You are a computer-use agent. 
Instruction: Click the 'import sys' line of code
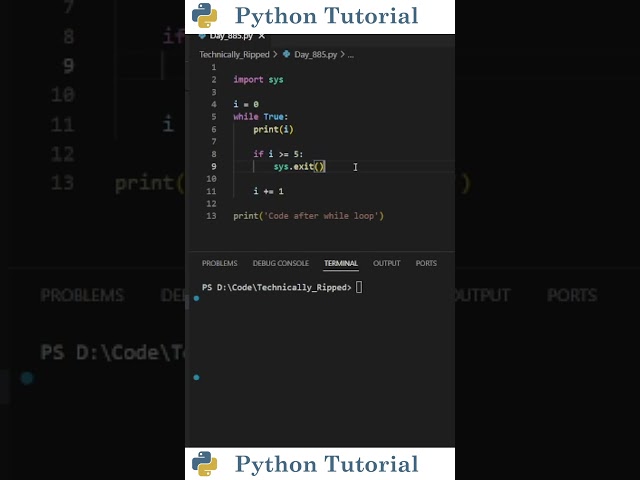258,80
